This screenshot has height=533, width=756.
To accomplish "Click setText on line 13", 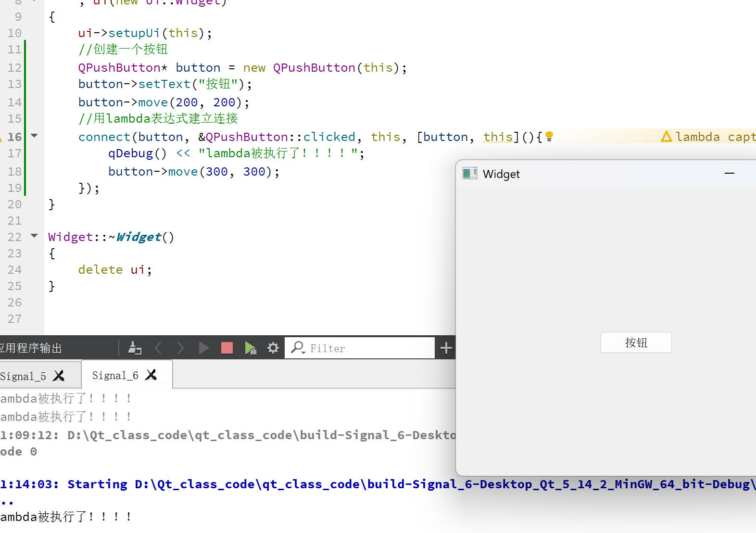I will pos(164,84).
